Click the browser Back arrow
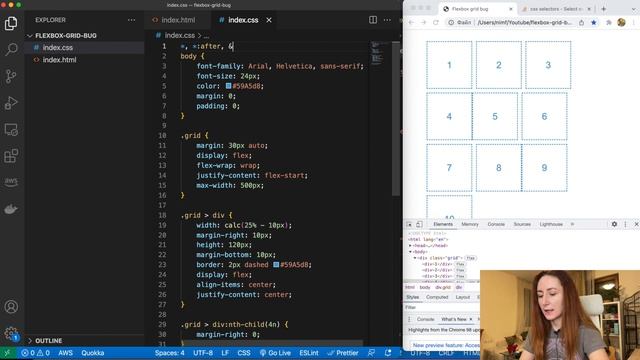Image resolution: width=640 pixels, height=360 pixels. 411,22
